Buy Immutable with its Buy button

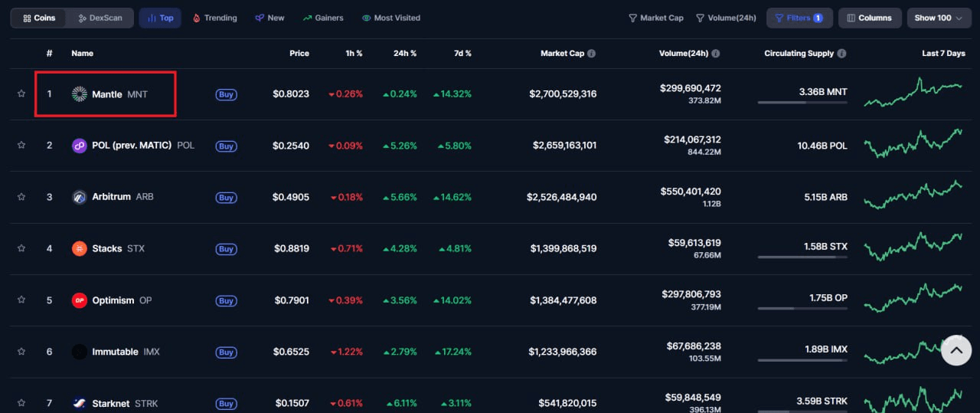click(226, 352)
